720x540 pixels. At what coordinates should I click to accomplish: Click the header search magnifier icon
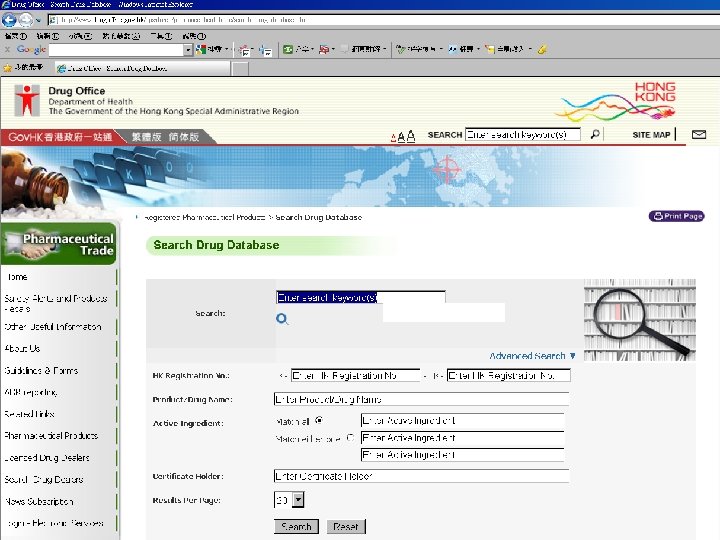tap(595, 134)
